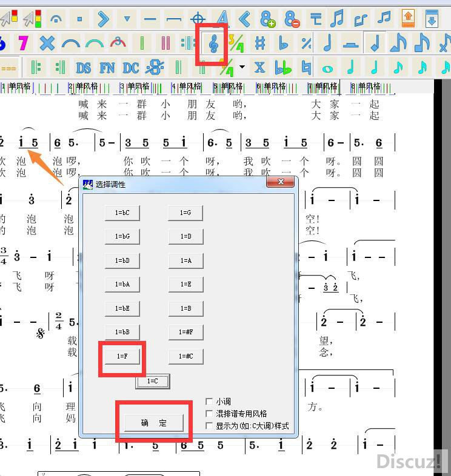Click the octave up 8-plus icon
The height and width of the screenshot is (476, 451).
(268, 19)
